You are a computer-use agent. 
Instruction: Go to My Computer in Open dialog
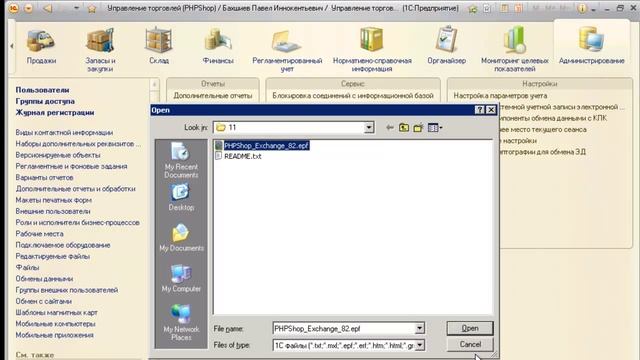pyautogui.click(x=181, y=279)
